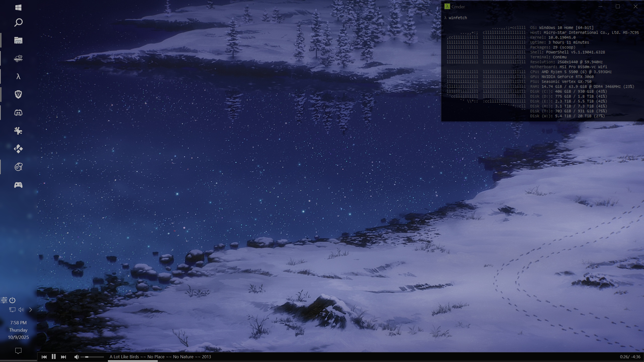Open the chameleon taskbar app
The image size is (644, 362).
(x=18, y=59)
